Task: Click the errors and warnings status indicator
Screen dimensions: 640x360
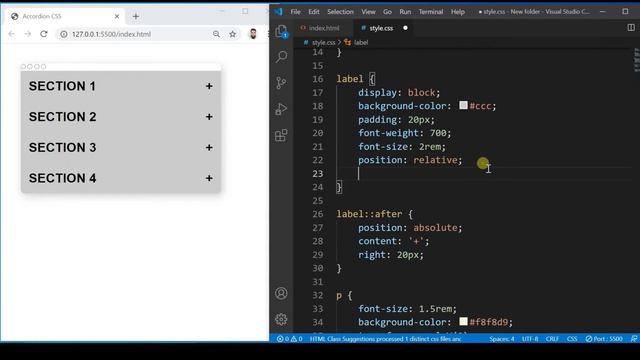Action: click(x=289, y=339)
